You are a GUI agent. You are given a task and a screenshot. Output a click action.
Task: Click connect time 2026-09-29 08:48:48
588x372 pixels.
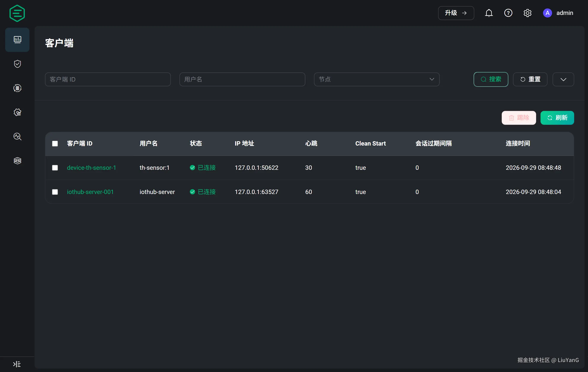coord(533,168)
